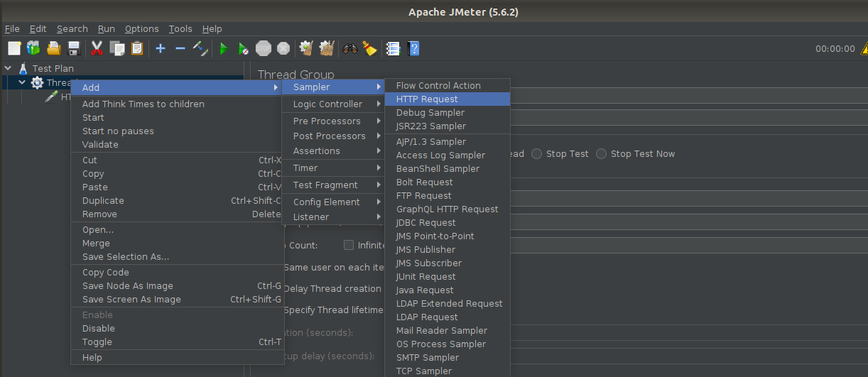Screen dimensions: 868x377
Task: Expand the Listener submenu
Action: (x=332, y=217)
